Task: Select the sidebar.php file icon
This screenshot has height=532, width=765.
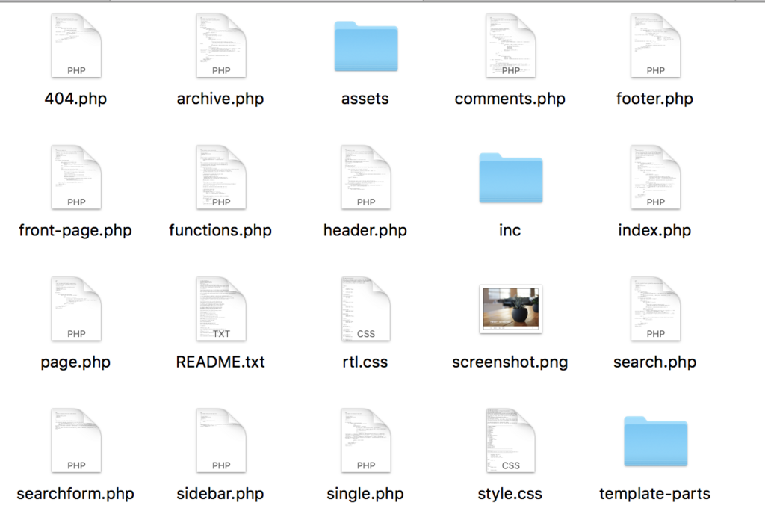Action: 221,441
